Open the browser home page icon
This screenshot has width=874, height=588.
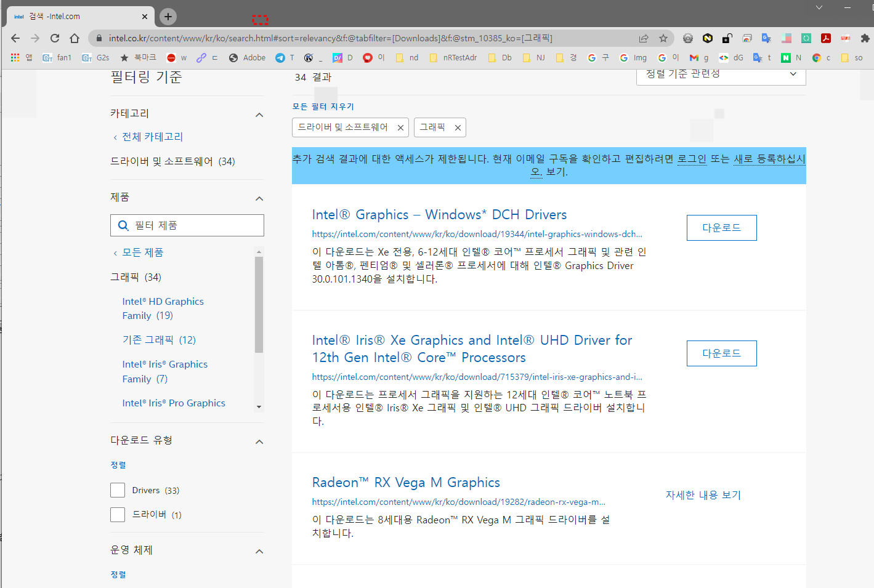(x=75, y=38)
